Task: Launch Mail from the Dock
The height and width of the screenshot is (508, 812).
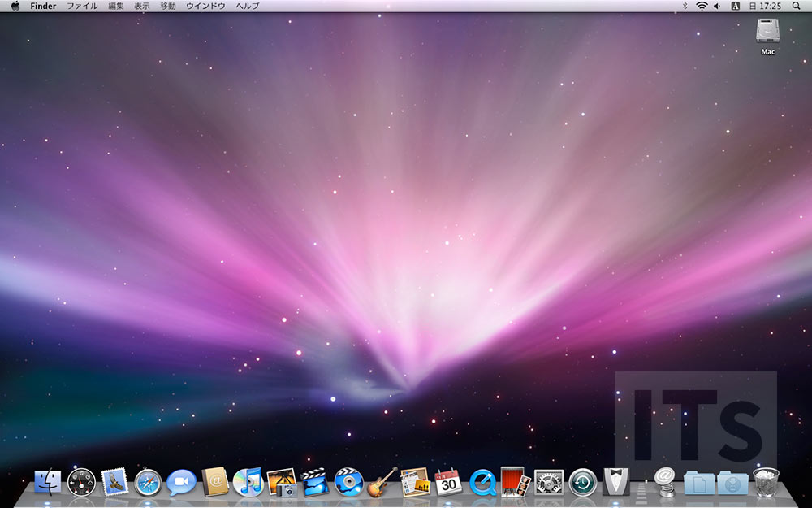Action: pyautogui.click(x=113, y=484)
